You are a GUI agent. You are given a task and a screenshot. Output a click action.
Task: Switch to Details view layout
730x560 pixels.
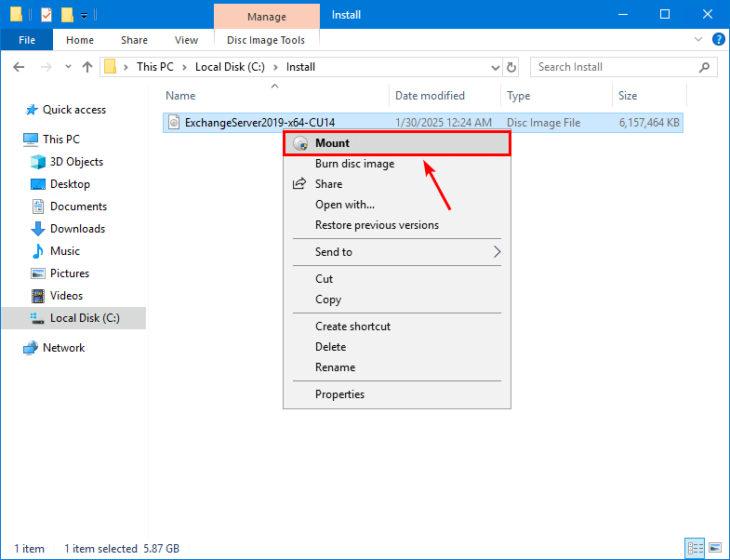point(695,548)
